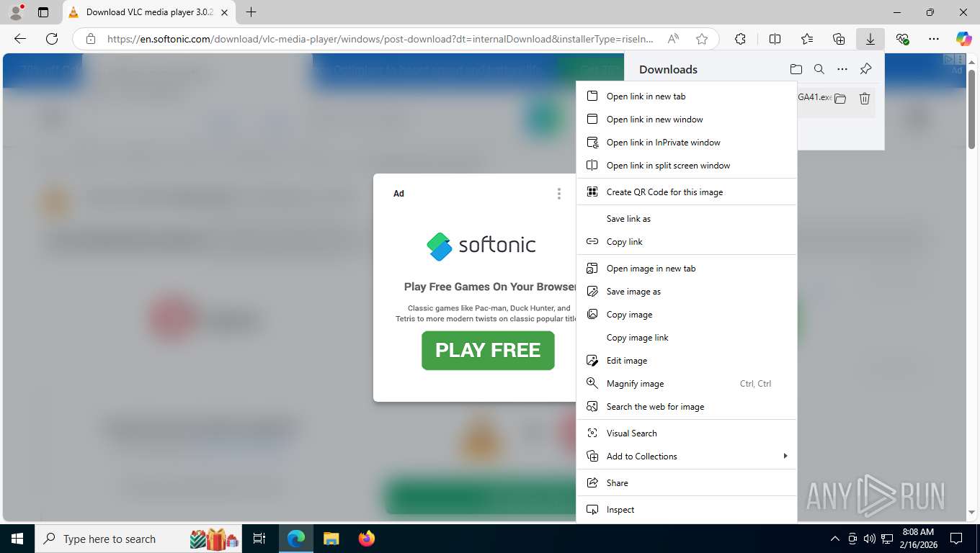Launch Copilot from toolbar icon
The image size is (980, 553).
(x=963, y=39)
